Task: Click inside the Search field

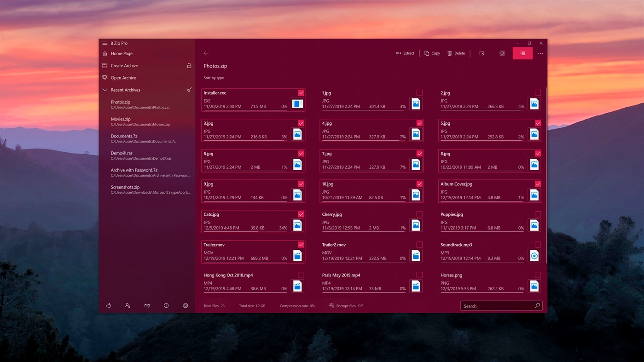Action: [497, 305]
